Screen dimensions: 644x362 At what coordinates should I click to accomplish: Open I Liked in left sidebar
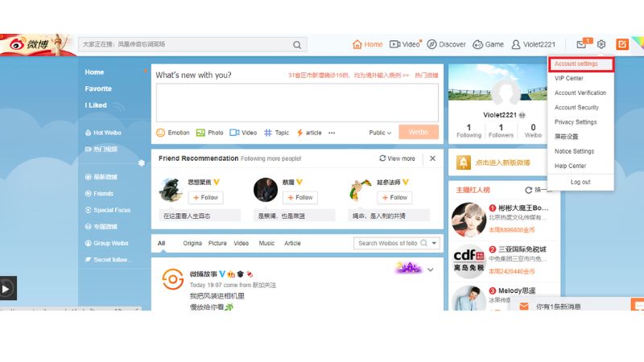[x=96, y=105]
